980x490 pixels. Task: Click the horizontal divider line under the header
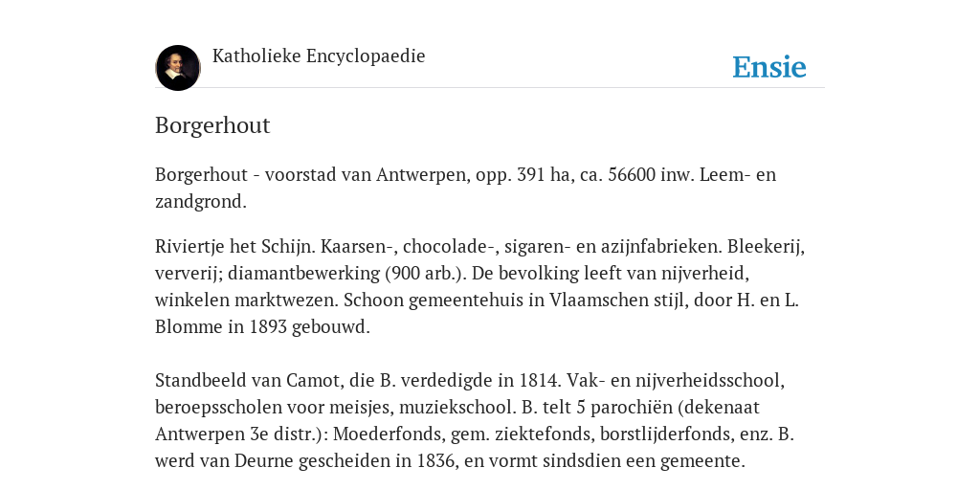click(490, 88)
